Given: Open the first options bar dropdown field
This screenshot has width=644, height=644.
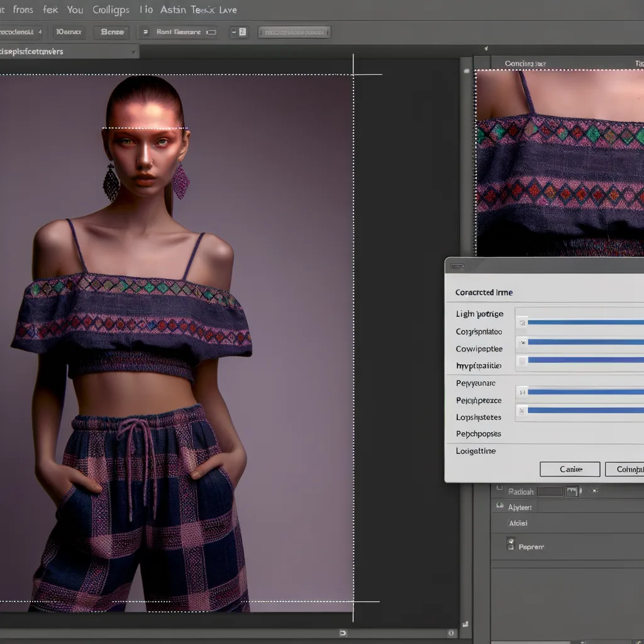Looking at the screenshot, I should point(21,31).
